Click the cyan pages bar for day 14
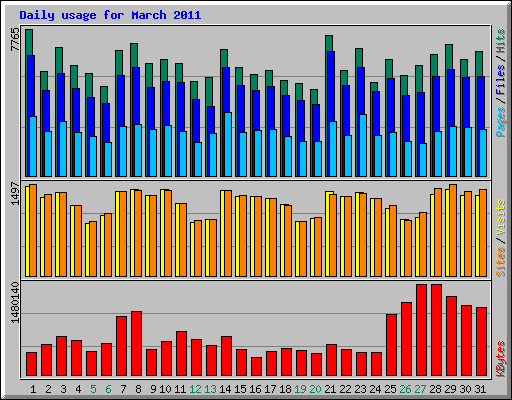 click(228, 144)
